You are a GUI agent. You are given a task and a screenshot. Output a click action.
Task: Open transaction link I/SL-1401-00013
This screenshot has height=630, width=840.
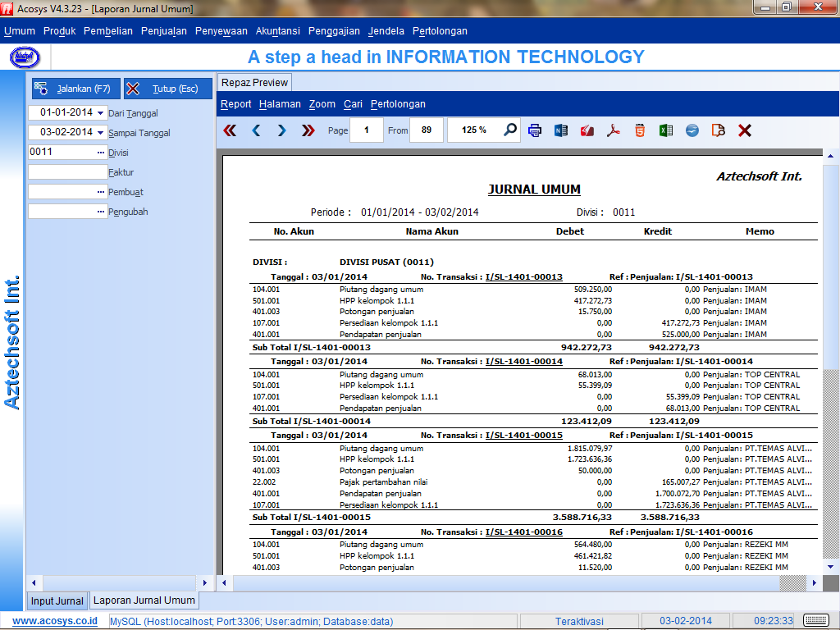(x=524, y=277)
